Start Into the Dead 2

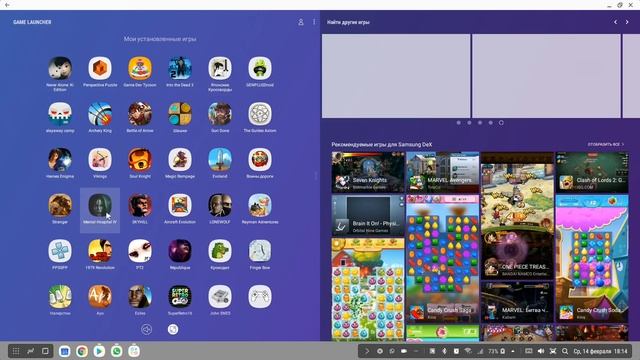[180, 69]
